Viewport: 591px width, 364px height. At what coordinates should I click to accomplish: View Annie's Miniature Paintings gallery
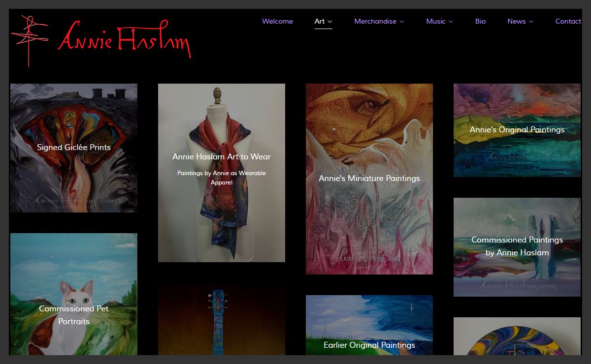click(369, 179)
